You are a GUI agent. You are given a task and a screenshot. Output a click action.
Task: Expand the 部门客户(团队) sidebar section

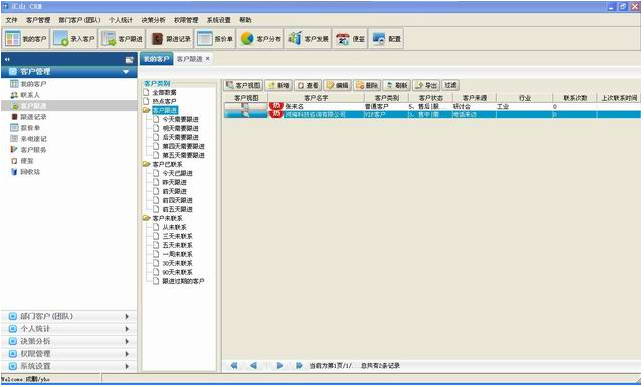(69, 316)
